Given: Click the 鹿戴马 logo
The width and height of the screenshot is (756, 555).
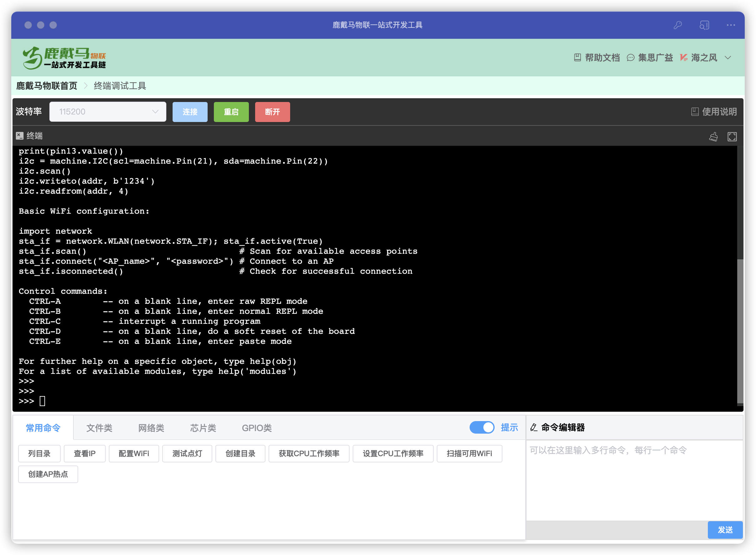Looking at the screenshot, I should 64,58.
